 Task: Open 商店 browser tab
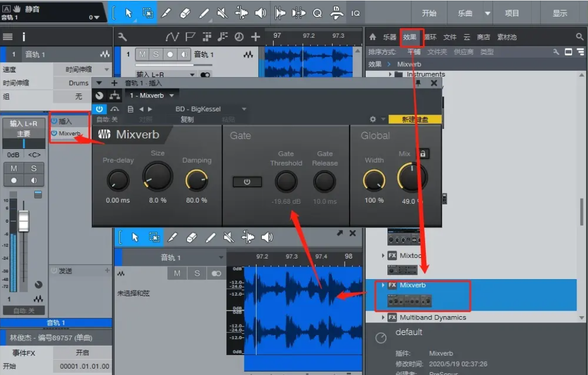coord(483,37)
